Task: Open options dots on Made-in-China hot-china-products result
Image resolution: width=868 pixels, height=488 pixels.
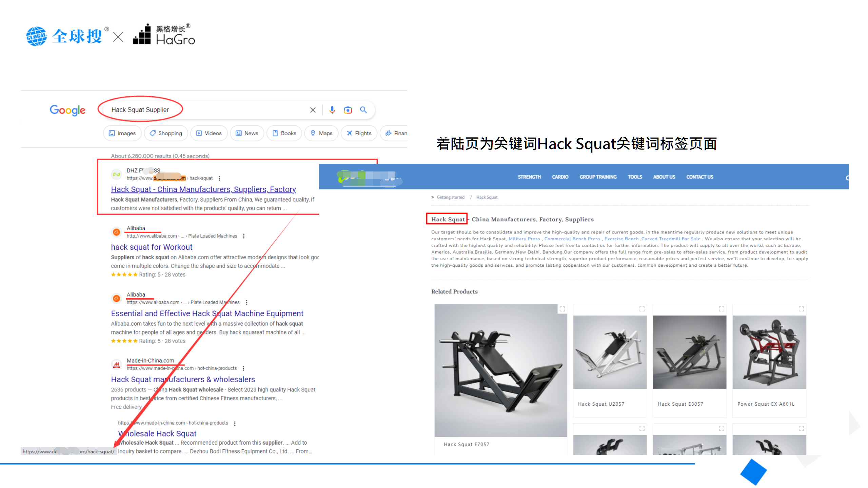Action: pyautogui.click(x=243, y=368)
